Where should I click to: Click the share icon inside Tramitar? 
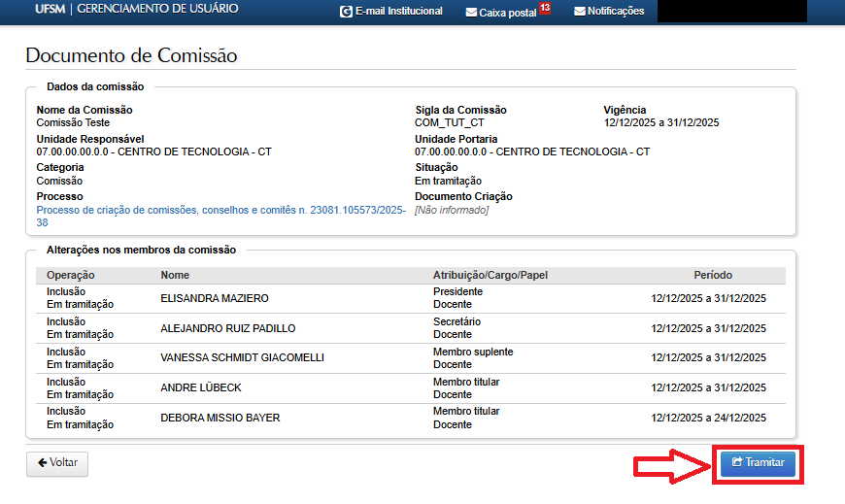[x=737, y=463]
